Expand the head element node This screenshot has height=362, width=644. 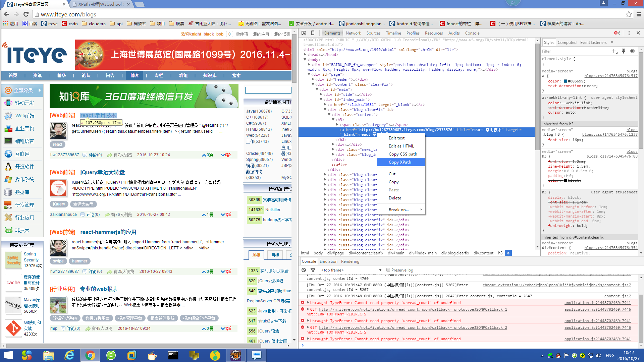[x=305, y=55]
